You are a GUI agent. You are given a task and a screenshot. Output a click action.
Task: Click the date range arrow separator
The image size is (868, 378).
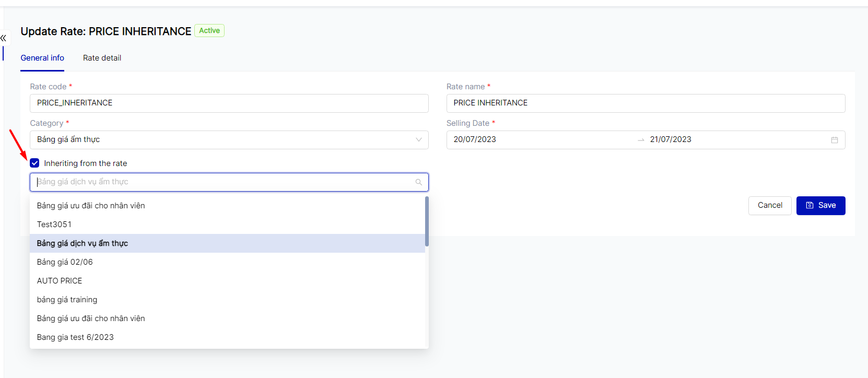pyautogui.click(x=641, y=140)
